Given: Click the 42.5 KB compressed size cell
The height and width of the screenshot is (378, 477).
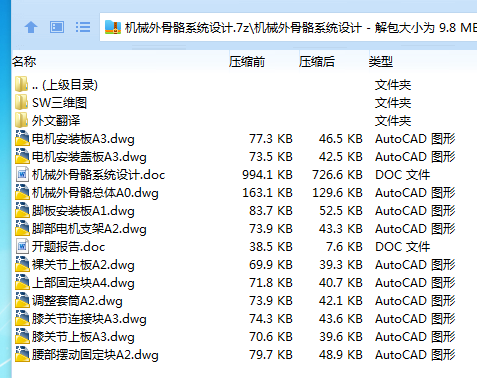Looking at the screenshot, I should coord(341,157).
